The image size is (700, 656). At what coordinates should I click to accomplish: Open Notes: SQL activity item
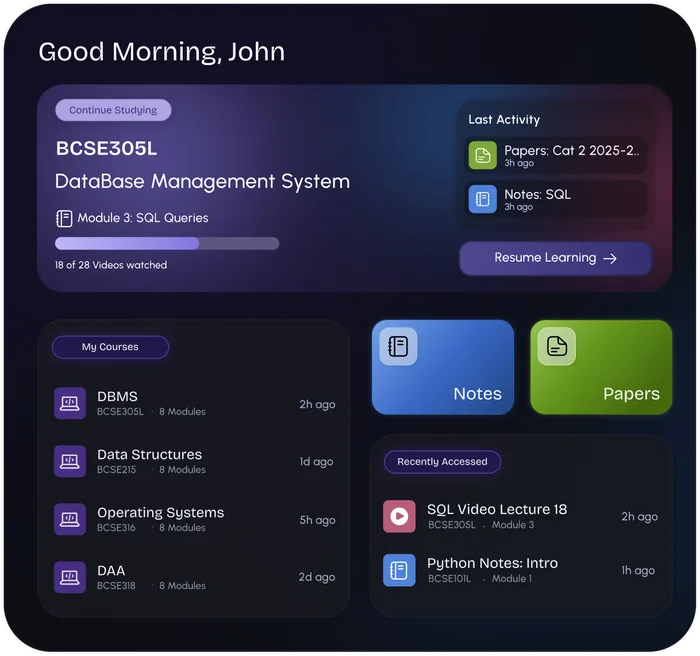click(556, 199)
